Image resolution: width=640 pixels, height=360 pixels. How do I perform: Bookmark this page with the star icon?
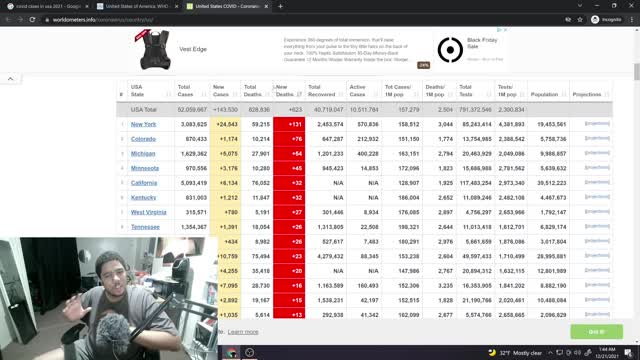(580, 20)
